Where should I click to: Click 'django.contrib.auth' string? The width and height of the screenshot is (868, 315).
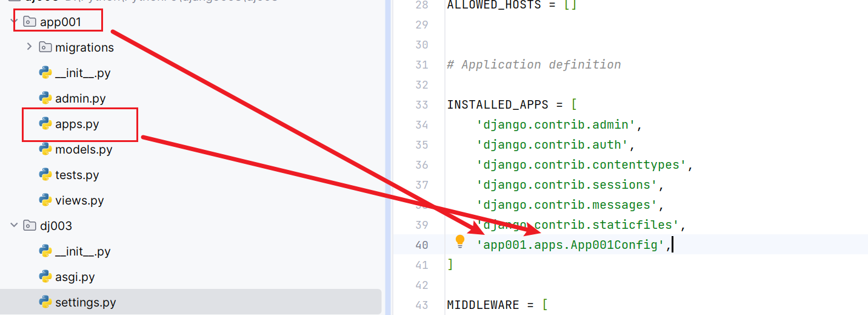click(x=552, y=144)
